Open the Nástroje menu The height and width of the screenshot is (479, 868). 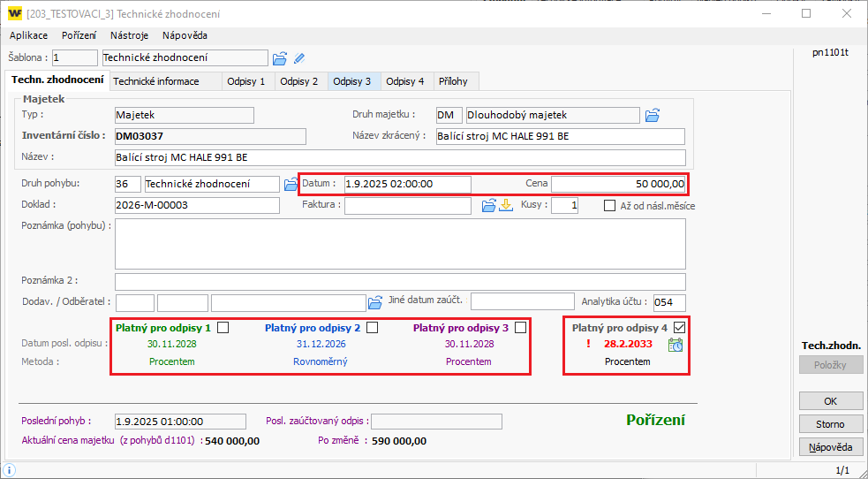click(x=129, y=35)
